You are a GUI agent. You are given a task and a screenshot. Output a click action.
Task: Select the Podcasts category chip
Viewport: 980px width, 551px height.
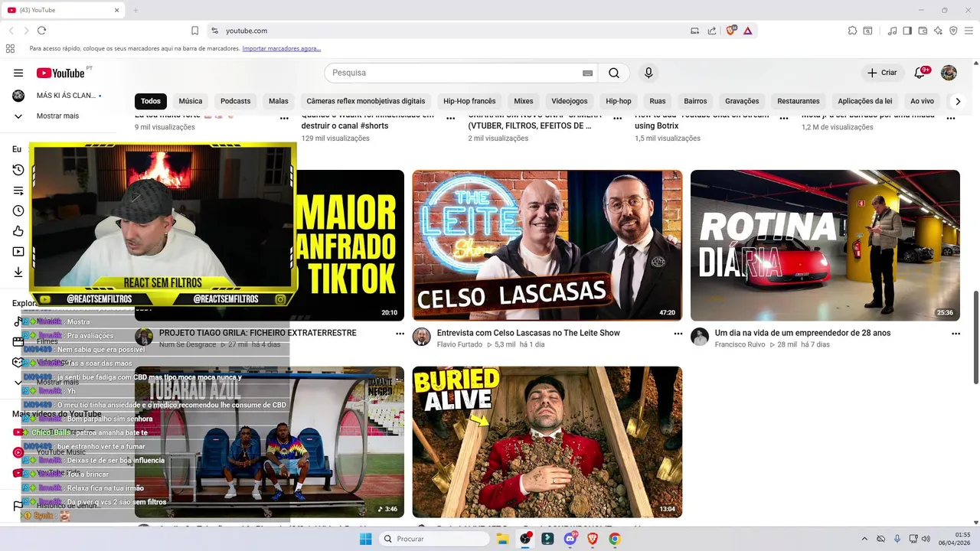coord(235,101)
